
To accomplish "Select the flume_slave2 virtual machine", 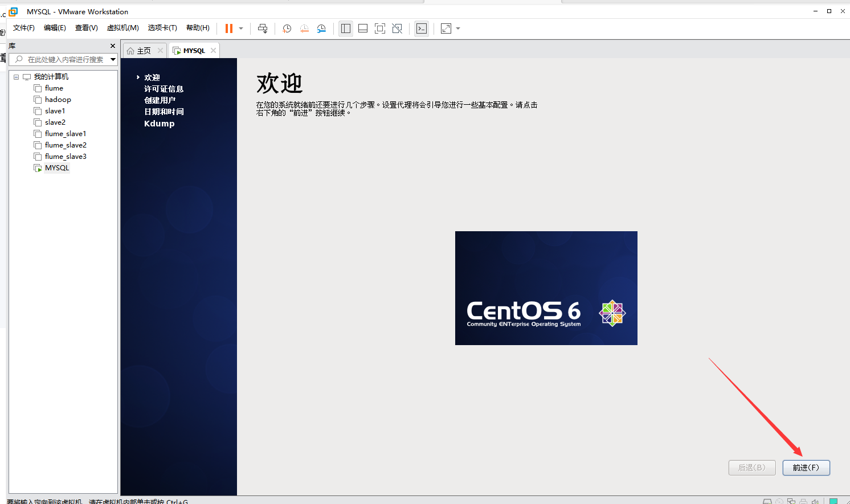I will [66, 145].
